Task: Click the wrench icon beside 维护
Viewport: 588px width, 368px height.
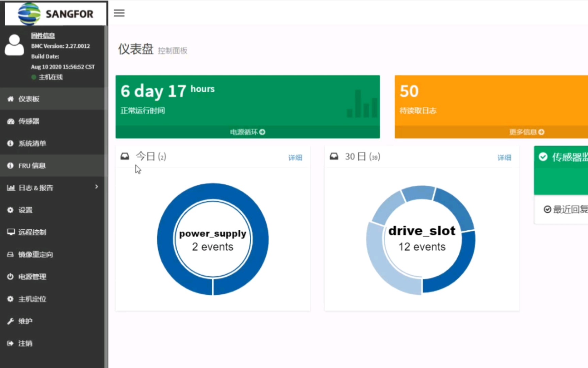Action: coord(11,321)
